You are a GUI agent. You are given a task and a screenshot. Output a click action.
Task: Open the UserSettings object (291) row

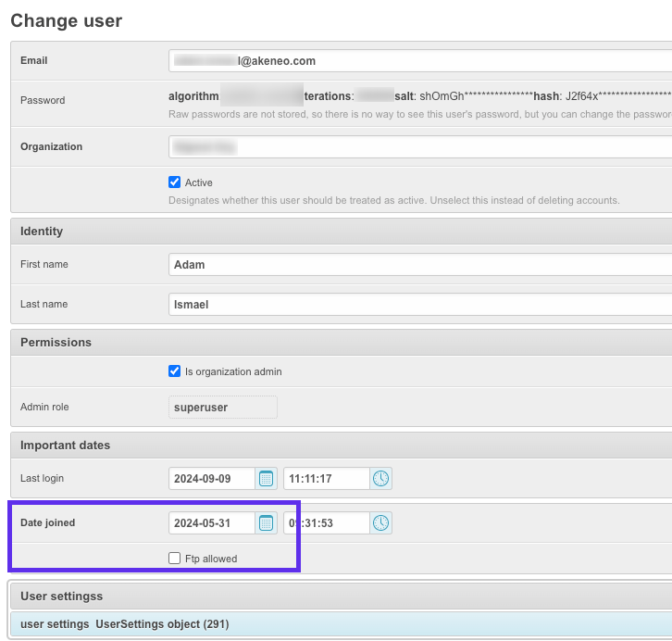(342, 624)
